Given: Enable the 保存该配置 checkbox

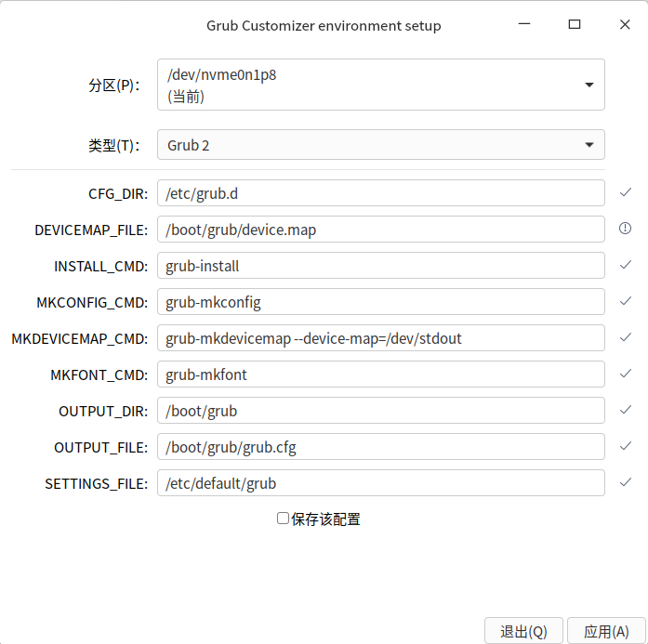Looking at the screenshot, I should (x=283, y=519).
